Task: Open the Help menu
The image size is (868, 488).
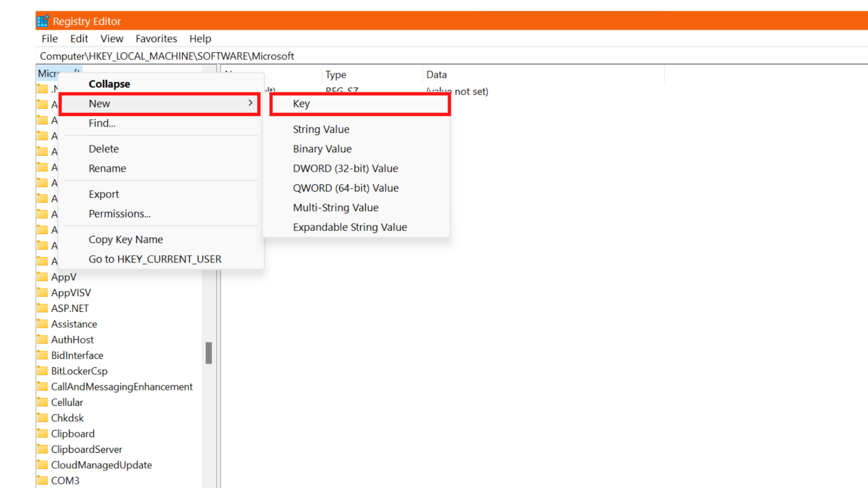Action: (x=200, y=39)
